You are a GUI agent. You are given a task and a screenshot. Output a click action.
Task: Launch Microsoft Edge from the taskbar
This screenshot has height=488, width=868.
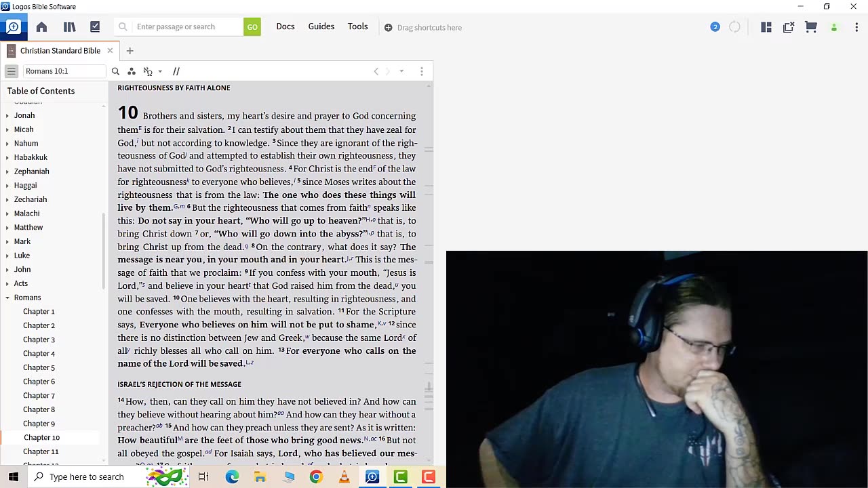(x=232, y=476)
